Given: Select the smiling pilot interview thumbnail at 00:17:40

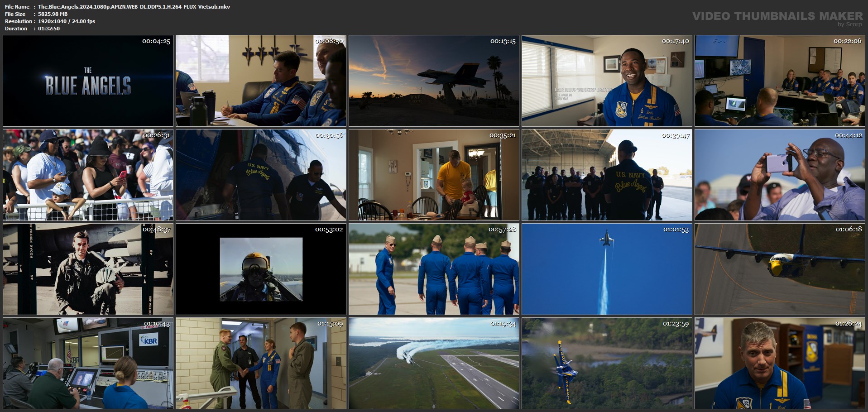Looking at the screenshot, I should [x=607, y=81].
